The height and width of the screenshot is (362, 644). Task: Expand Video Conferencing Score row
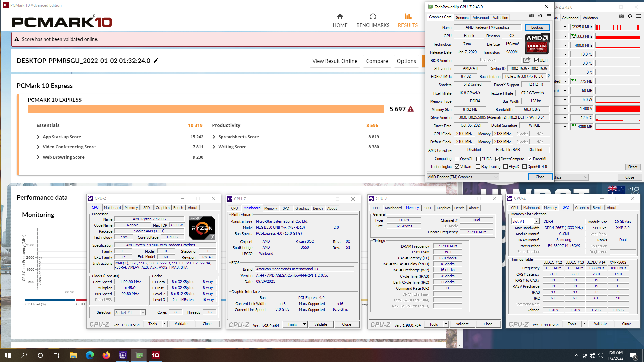pos(38,147)
